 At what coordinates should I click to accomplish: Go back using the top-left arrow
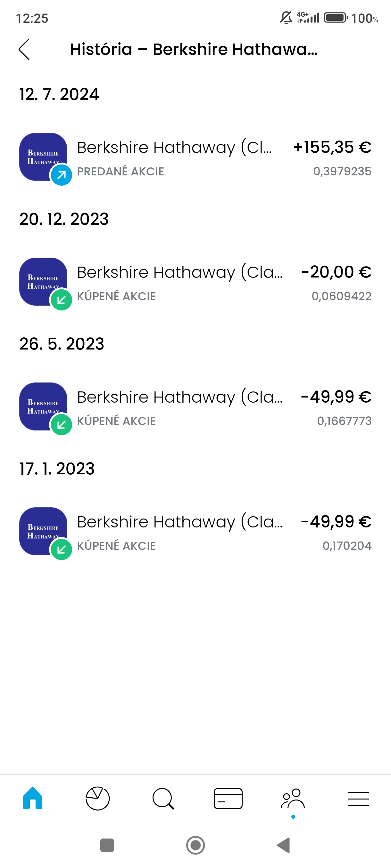pyautogui.click(x=24, y=49)
